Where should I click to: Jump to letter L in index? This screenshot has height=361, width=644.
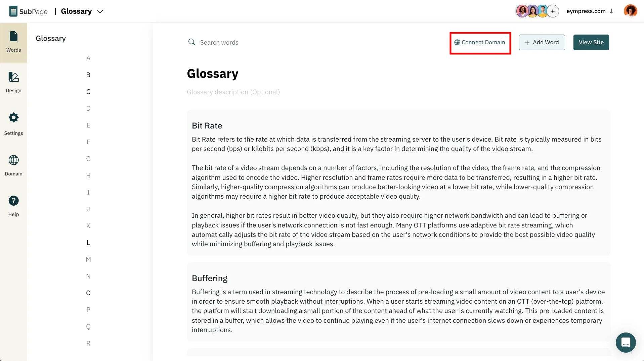click(x=88, y=243)
